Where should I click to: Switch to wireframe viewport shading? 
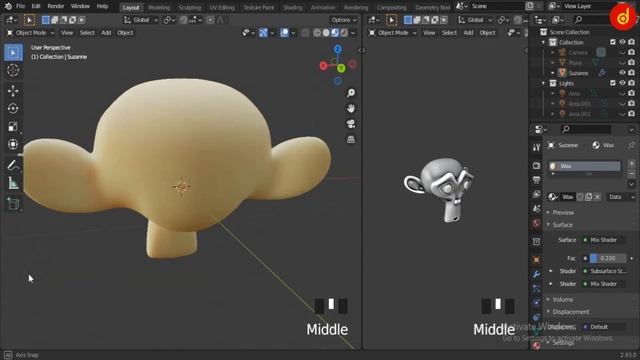[317, 33]
